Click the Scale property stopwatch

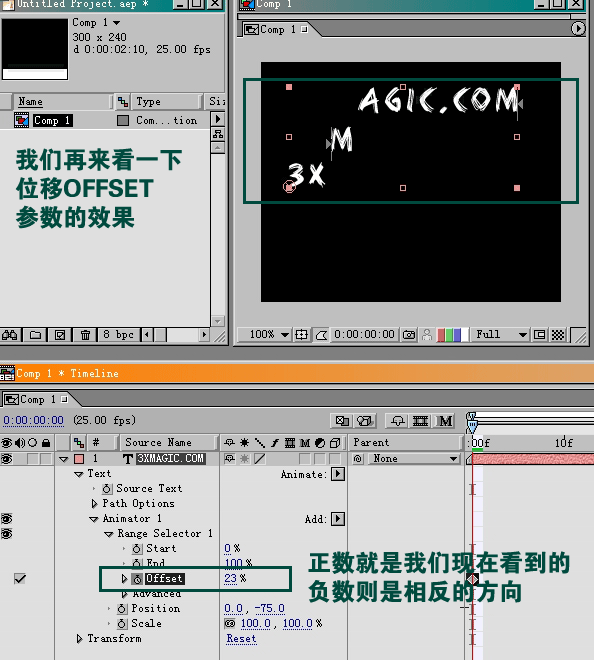tap(122, 624)
